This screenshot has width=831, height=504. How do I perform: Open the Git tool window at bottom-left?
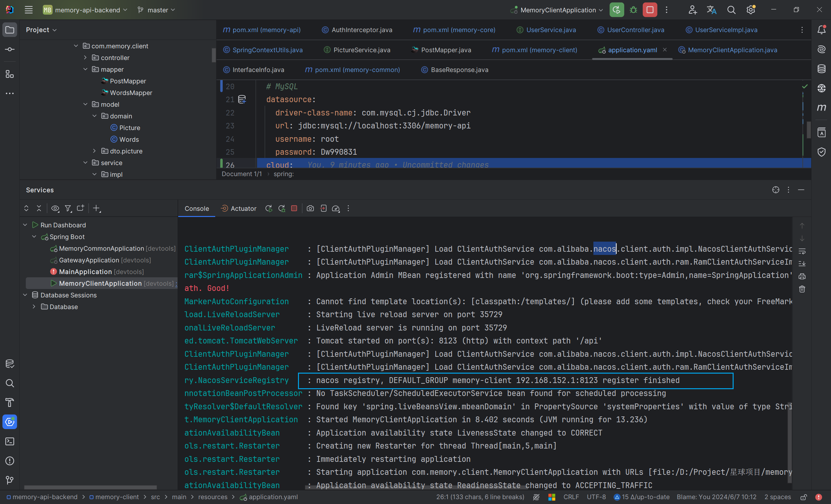[10, 480]
